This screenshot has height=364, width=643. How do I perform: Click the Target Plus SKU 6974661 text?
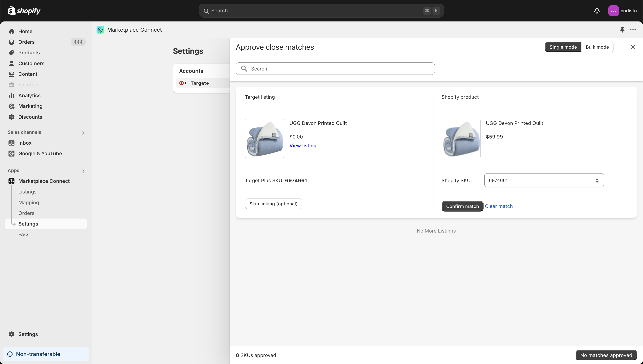(x=276, y=180)
